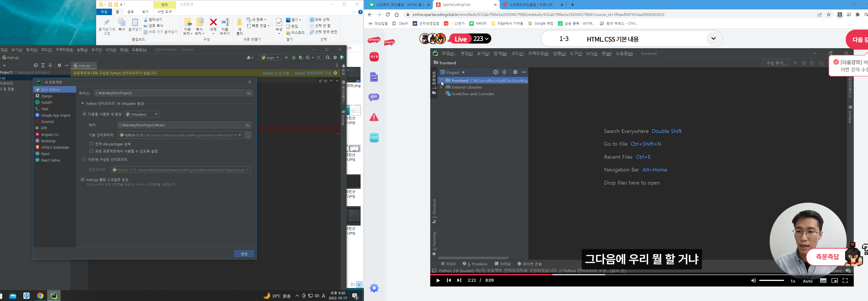Click the locate-file crosshair icon in Project panel
Screen dimensions: 868x301
tap(35, 65)
